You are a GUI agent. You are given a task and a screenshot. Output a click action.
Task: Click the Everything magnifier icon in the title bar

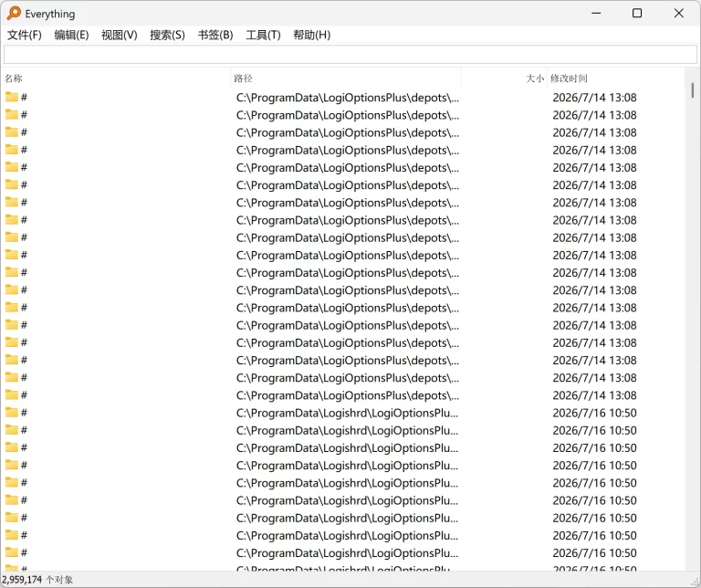click(x=14, y=13)
